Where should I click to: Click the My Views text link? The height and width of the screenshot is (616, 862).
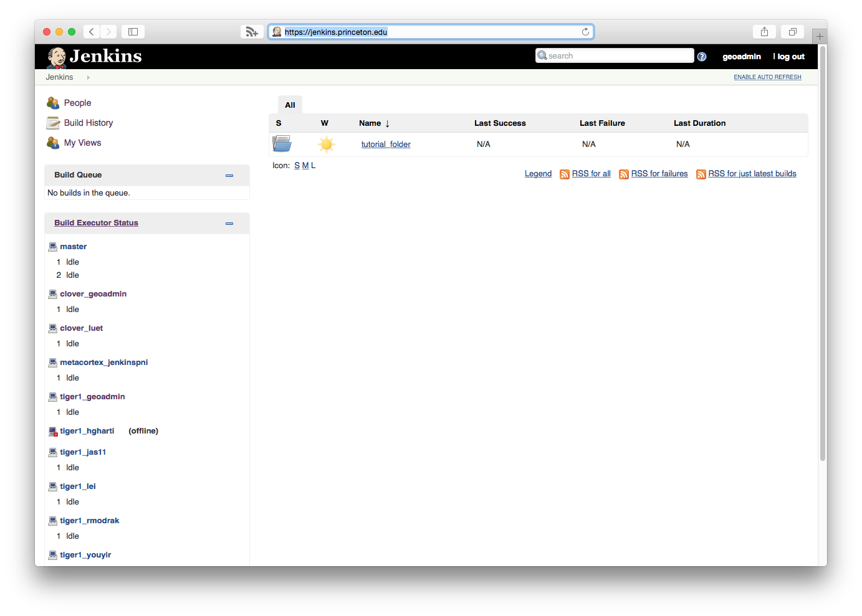point(82,143)
